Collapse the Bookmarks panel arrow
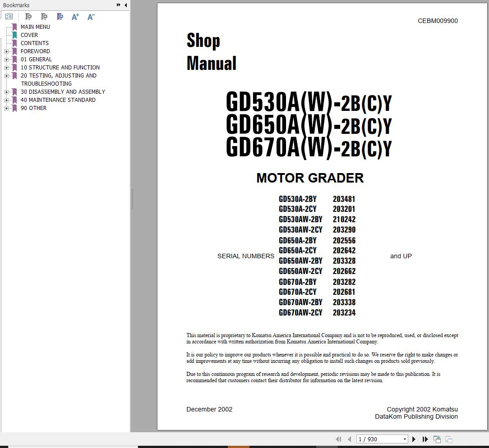489x448 pixels. (118, 5)
